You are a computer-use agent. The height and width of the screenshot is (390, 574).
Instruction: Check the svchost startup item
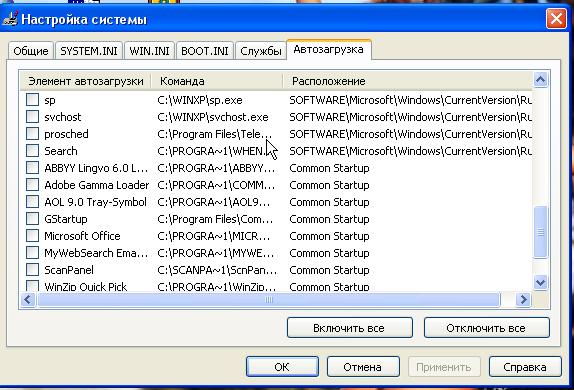(33, 116)
